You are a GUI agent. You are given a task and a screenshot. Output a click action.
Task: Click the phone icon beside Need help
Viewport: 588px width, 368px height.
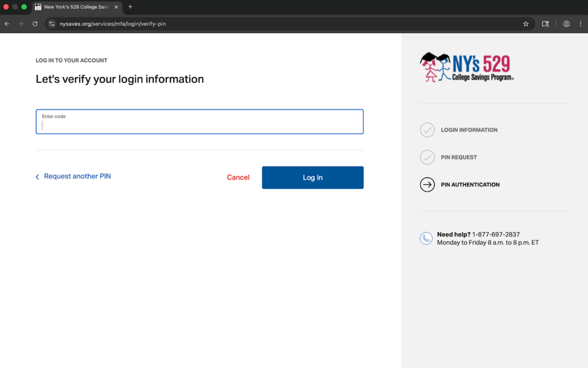[x=426, y=238]
